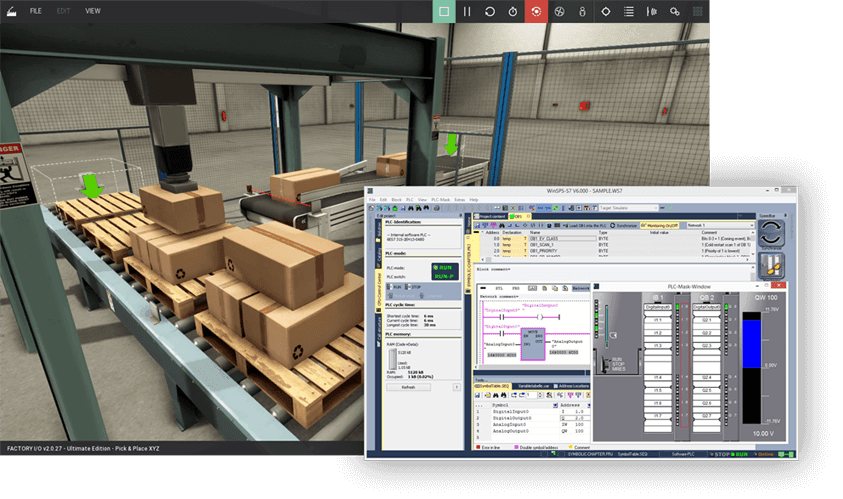Select AnalogInput0 symbol row
Viewport: 843px width, 499px height.
point(532,424)
